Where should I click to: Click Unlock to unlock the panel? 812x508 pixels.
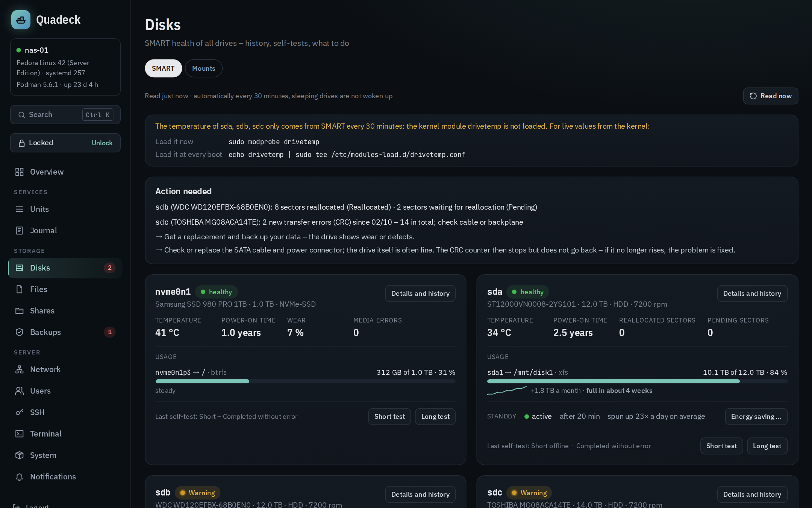coord(102,143)
